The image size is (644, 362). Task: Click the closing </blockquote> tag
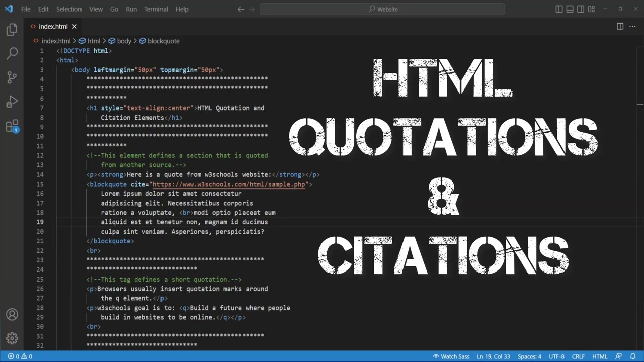click(110, 241)
